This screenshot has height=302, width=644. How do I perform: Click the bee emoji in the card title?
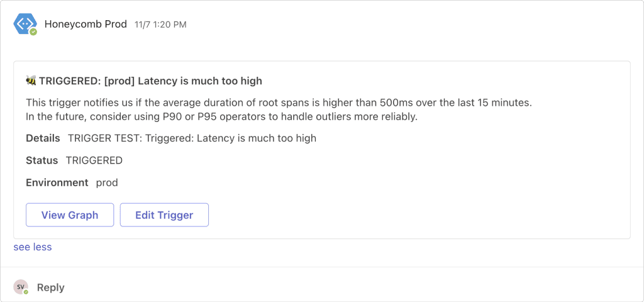coord(31,81)
